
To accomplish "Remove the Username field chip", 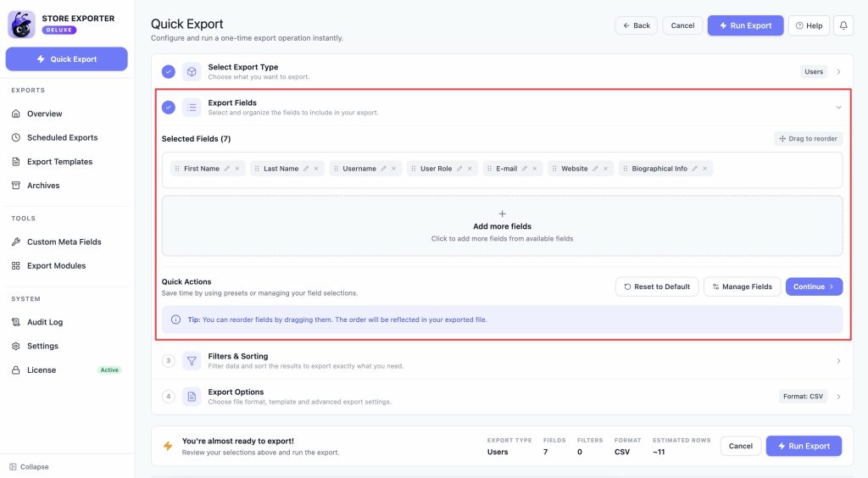I will (x=394, y=169).
